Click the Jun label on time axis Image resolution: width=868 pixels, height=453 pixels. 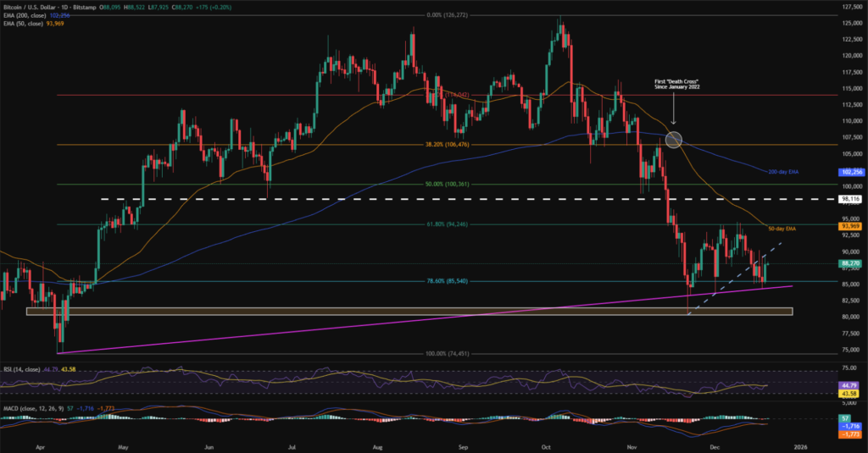pyautogui.click(x=209, y=447)
